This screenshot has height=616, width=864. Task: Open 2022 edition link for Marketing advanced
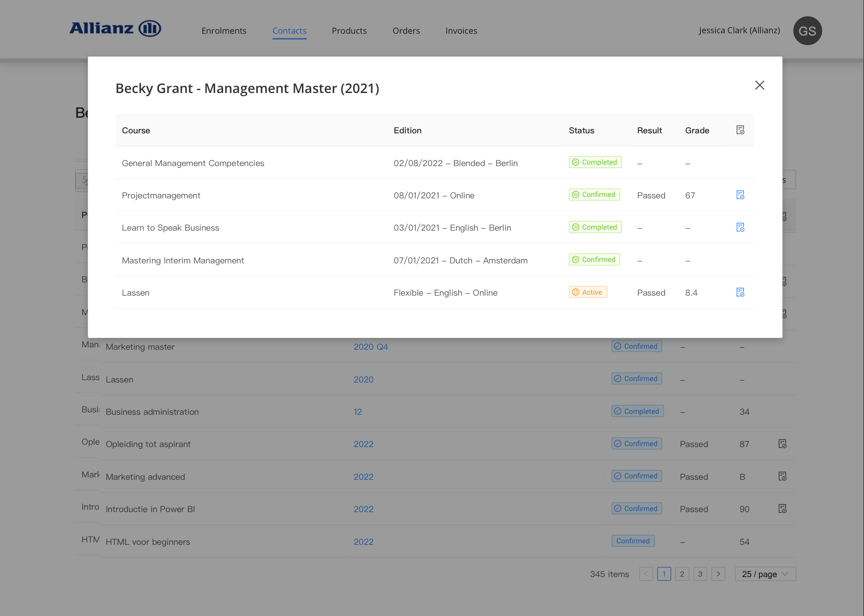click(364, 477)
